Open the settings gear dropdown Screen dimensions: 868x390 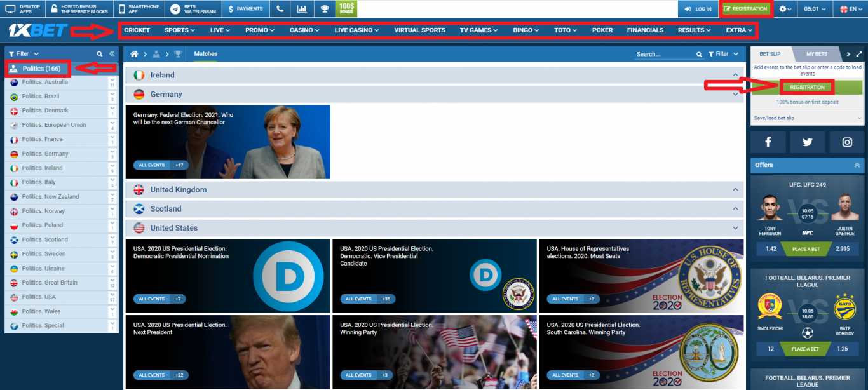(x=786, y=9)
